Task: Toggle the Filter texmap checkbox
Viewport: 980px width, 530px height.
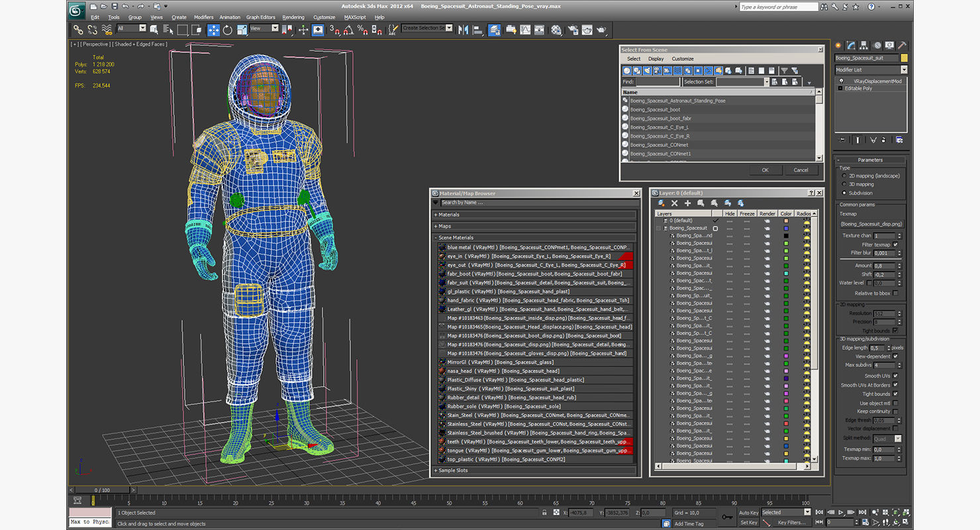Action: (895, 244)
